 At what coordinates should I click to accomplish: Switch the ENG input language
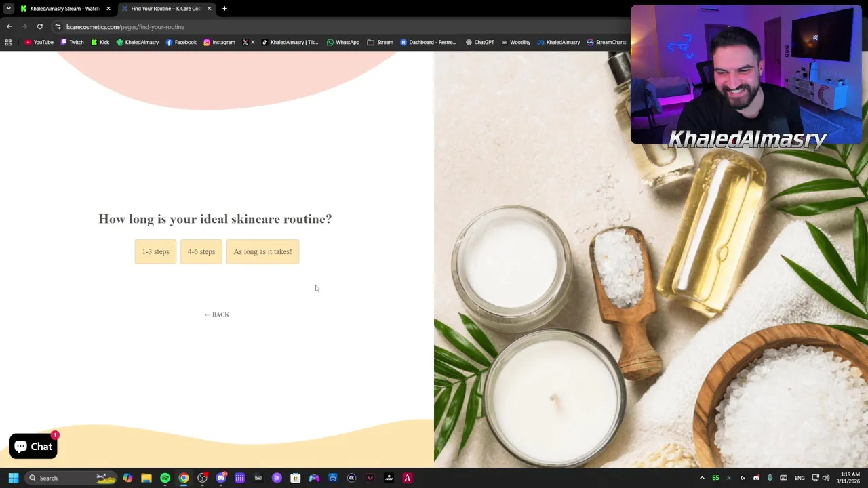[800, 478]
